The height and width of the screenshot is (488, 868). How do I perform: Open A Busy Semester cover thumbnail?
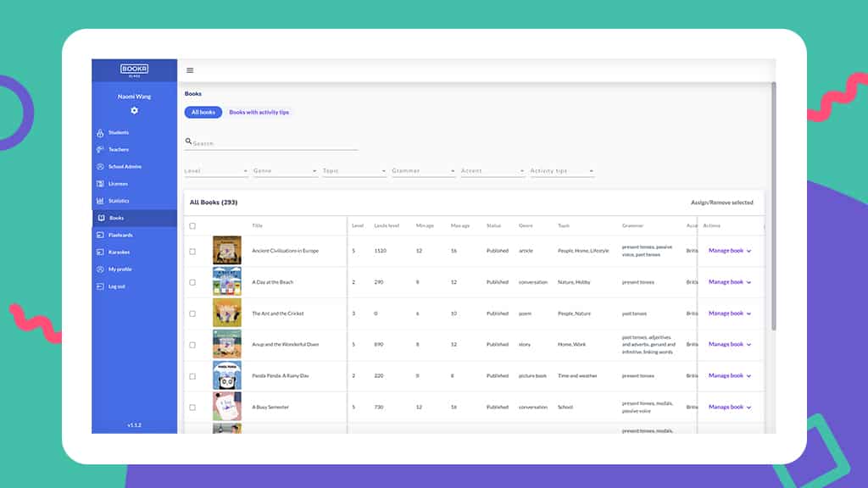coord(227,407)
